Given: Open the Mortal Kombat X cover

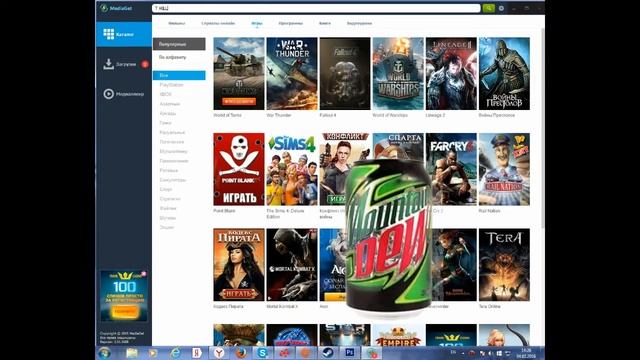Looking at the screenshot, I should pyautogui.click(x=292, y=264).
